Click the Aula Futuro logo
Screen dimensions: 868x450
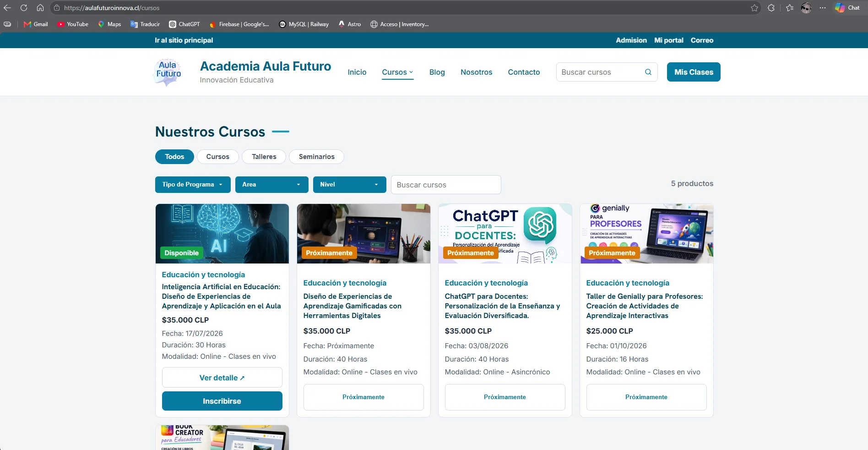[168, 72]
